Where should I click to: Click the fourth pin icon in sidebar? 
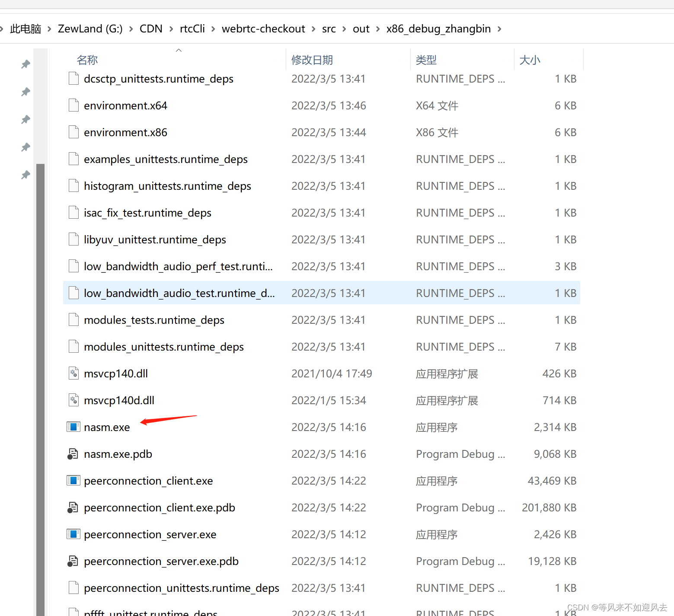[x=26, y=147]
